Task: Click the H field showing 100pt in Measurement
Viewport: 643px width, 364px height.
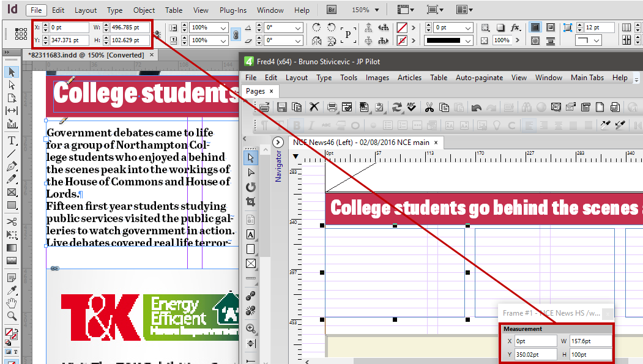Action: pos(590,354)
